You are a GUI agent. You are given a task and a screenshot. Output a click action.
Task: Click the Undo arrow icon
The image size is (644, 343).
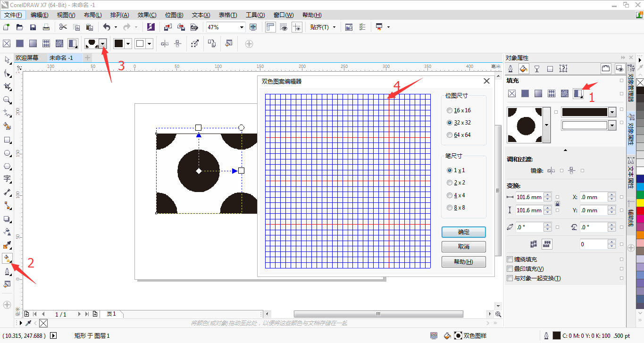click(x=107, y=27)
